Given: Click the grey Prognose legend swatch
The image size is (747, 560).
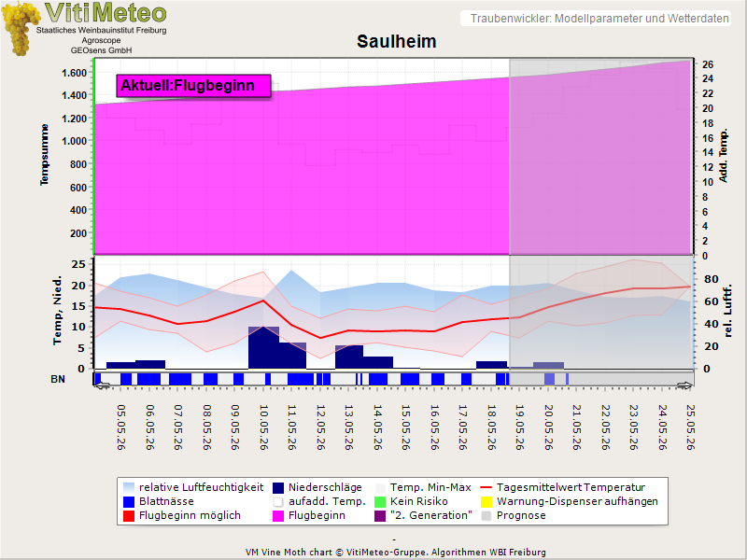Looking at the screenshot, I should coord(486,516).
